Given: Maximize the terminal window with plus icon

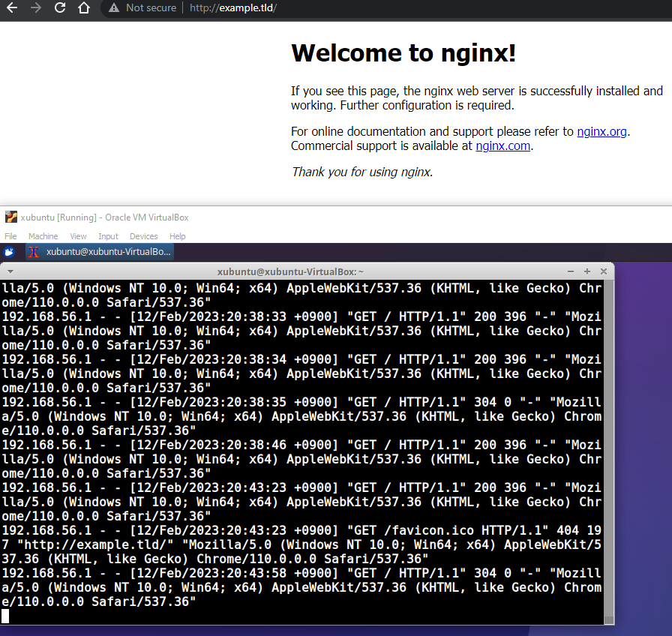Looking at the screenshot, I should click(587, 271).
